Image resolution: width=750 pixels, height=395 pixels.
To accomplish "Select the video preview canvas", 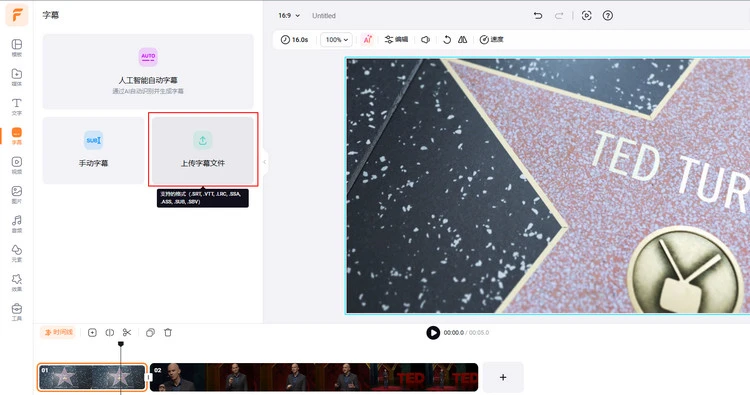I will point(548,186).
